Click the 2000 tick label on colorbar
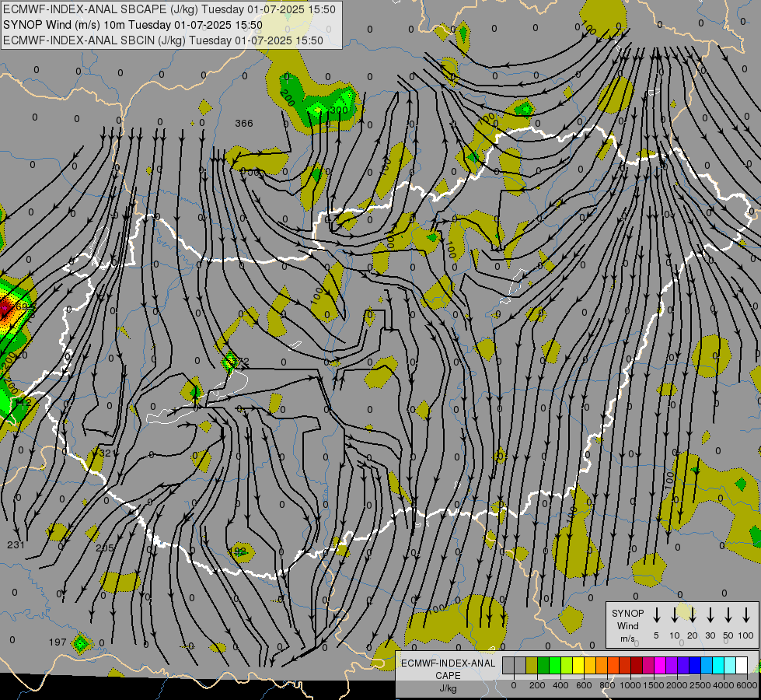Viewport: 761px width, 700px height. click(x=677, y=685)
